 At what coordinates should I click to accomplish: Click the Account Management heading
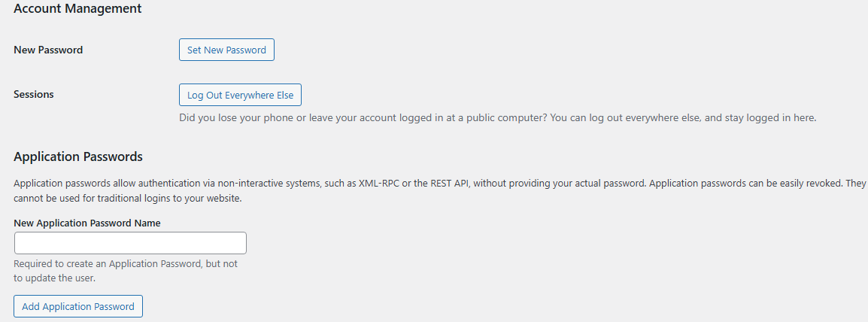[77, 9]
